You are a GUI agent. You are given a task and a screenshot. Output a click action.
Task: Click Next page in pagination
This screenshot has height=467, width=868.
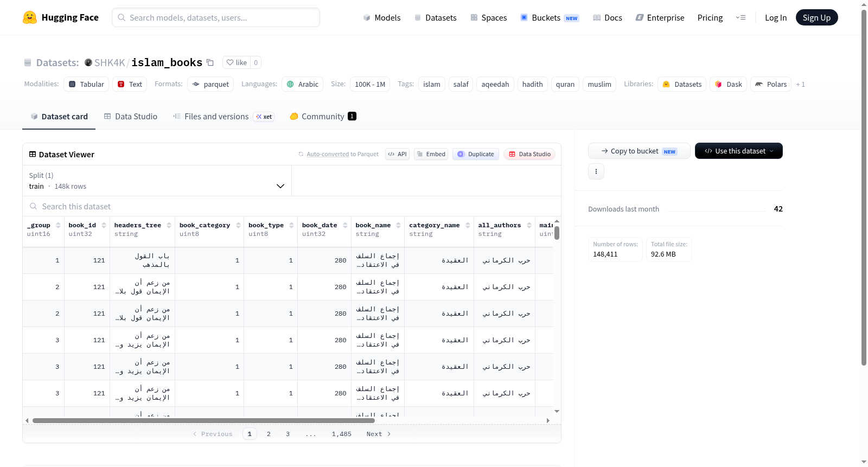click(x=378, y=434)
